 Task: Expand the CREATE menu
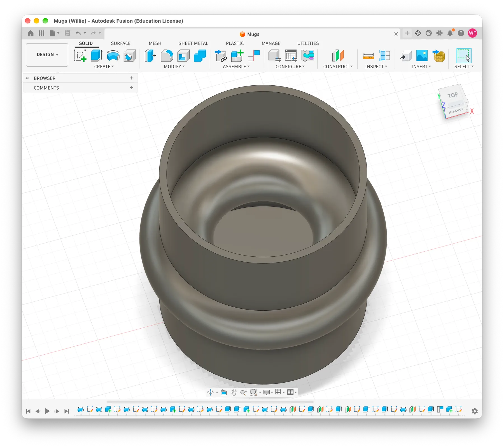[x=104, y=67]
